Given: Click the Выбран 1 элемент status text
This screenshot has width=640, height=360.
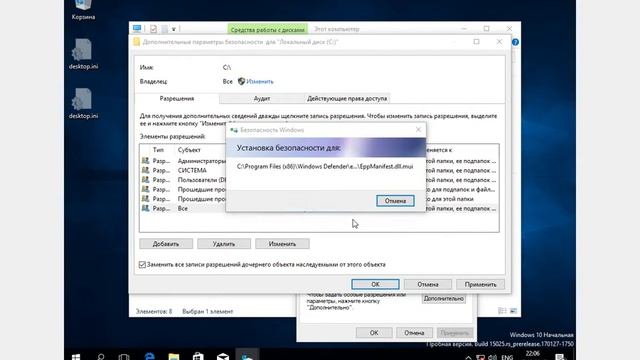Looking at the screenshot, I should [207, 311].
